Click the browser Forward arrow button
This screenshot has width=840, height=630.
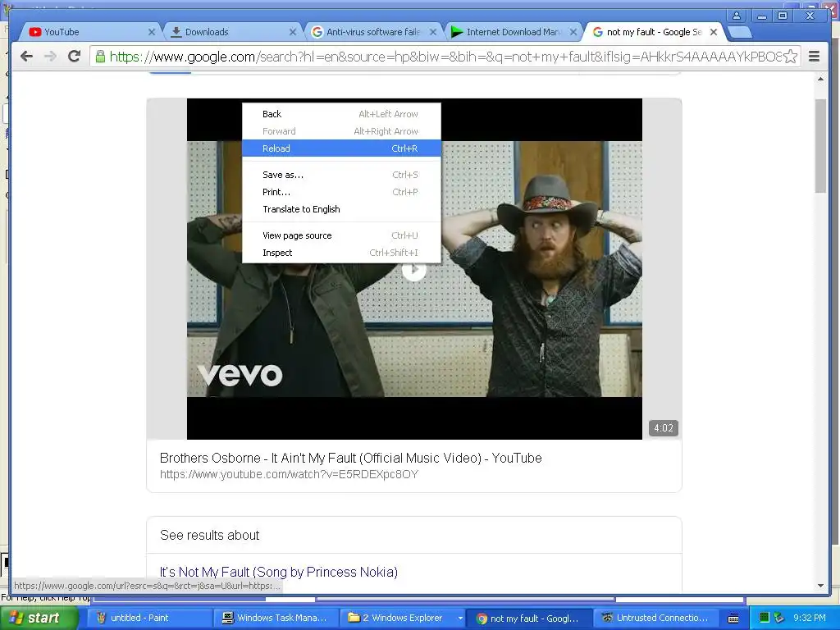[x=50, y=57]
